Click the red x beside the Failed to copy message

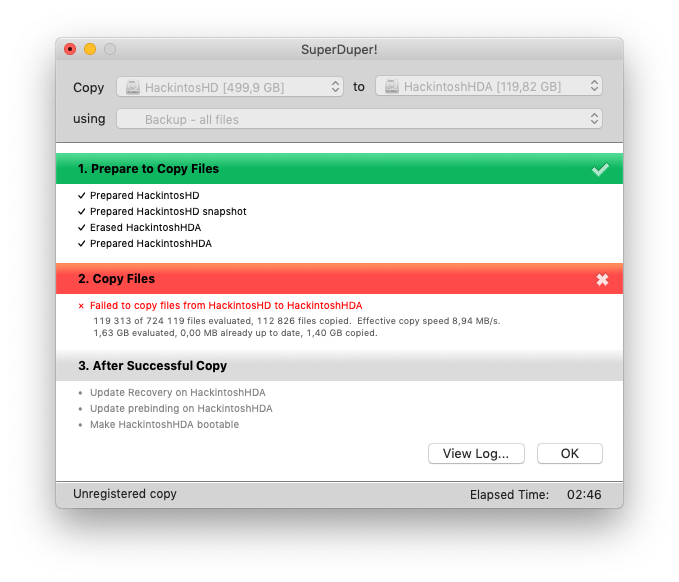81,305
